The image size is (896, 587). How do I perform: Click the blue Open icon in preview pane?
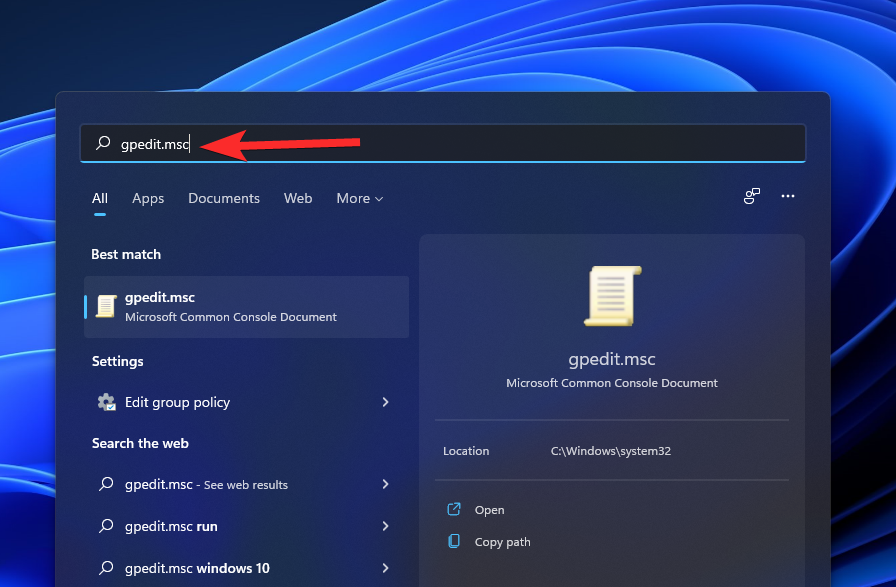pos(456,509)
